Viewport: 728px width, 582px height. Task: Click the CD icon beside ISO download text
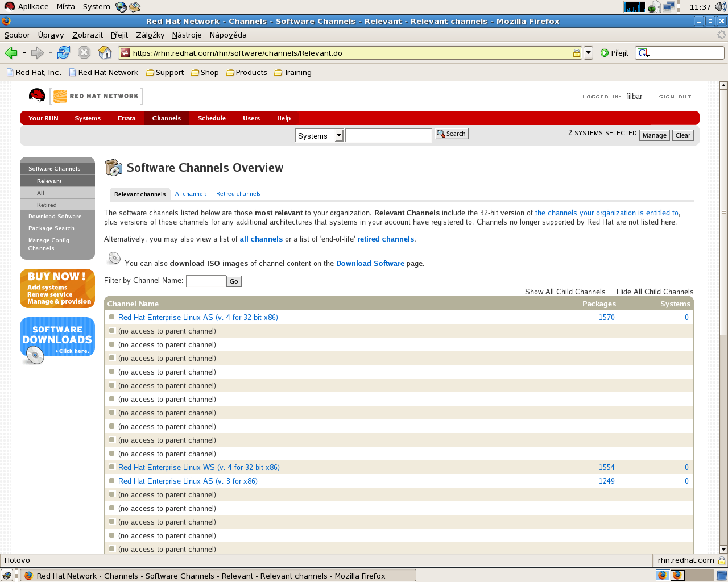[x=114, y=259]
